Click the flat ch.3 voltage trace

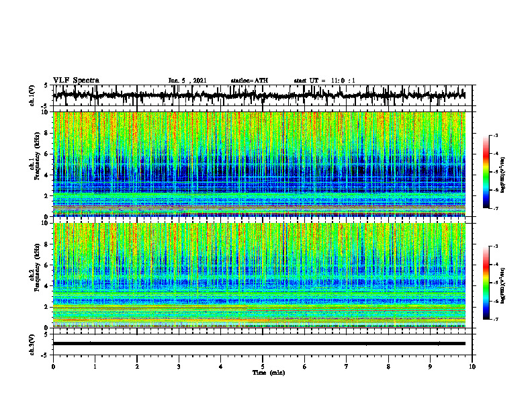pyautogui.click(x=259, y=344)
